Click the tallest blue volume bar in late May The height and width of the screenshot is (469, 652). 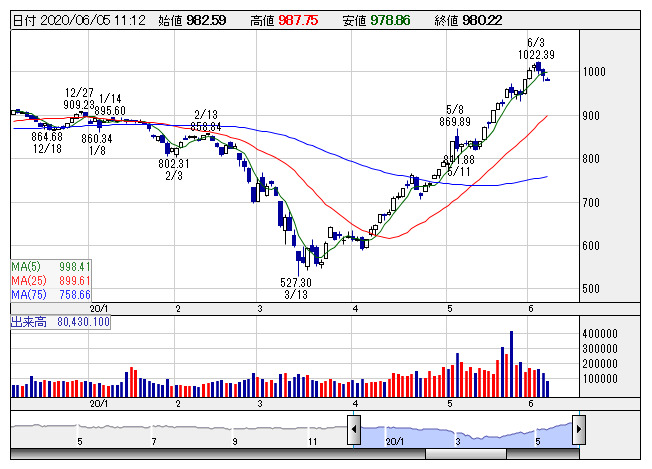click(x=511, y=364)
